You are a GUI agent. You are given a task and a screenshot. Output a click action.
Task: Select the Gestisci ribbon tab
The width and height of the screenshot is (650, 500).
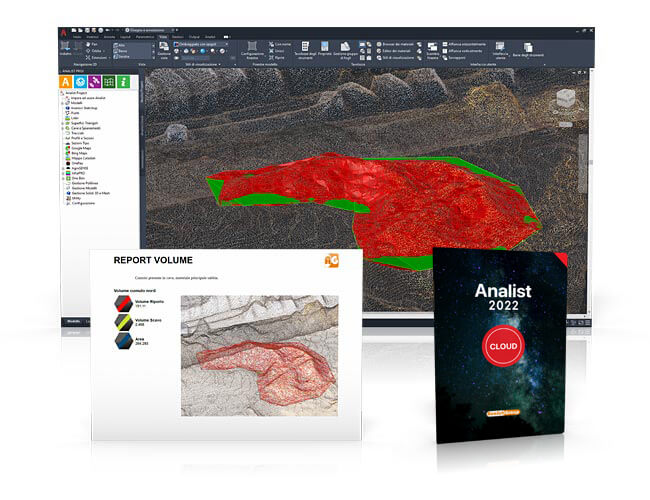[177, 37]
